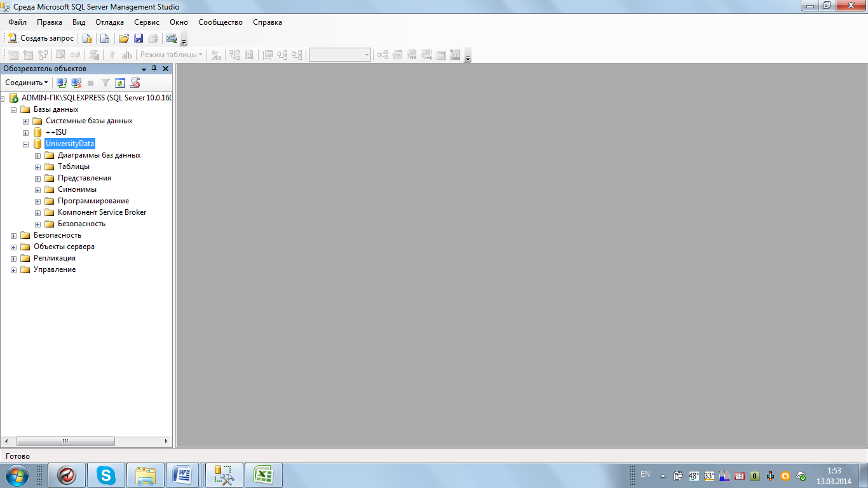Screen dimensions: 868x488
Task: Open the Вид menu
Action: [79, 22]
